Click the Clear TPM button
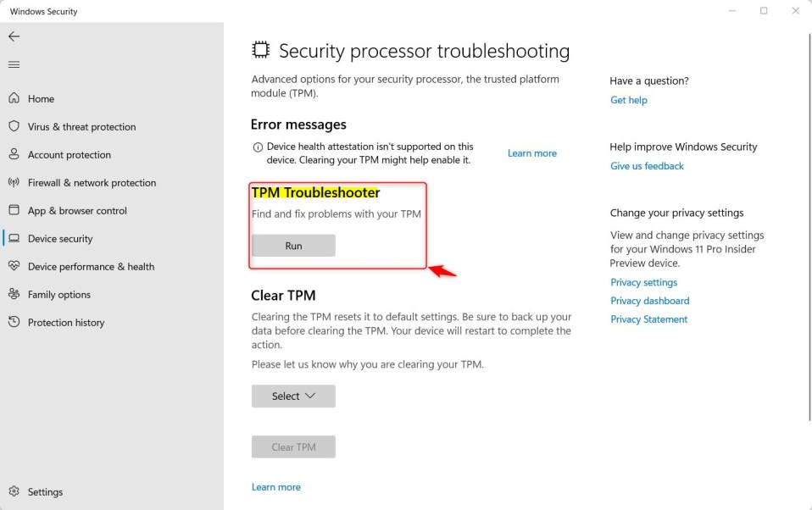This screenshot has width=812, height=510. (x=293, y=446)
